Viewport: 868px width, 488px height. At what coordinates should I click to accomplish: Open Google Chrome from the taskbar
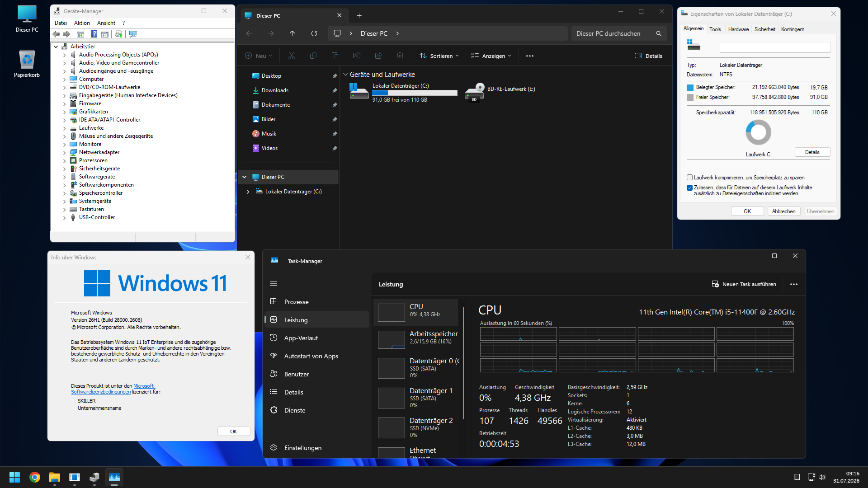35,477
